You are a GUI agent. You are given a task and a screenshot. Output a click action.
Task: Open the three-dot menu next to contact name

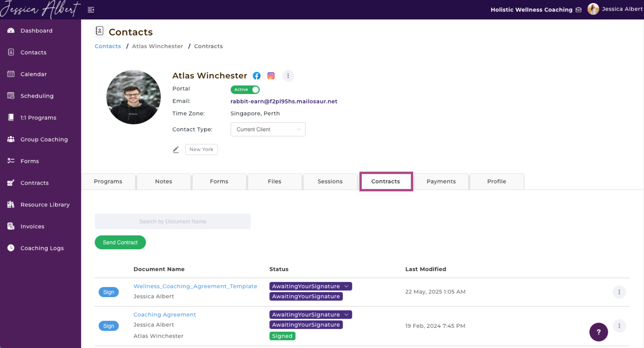point(288,76)
